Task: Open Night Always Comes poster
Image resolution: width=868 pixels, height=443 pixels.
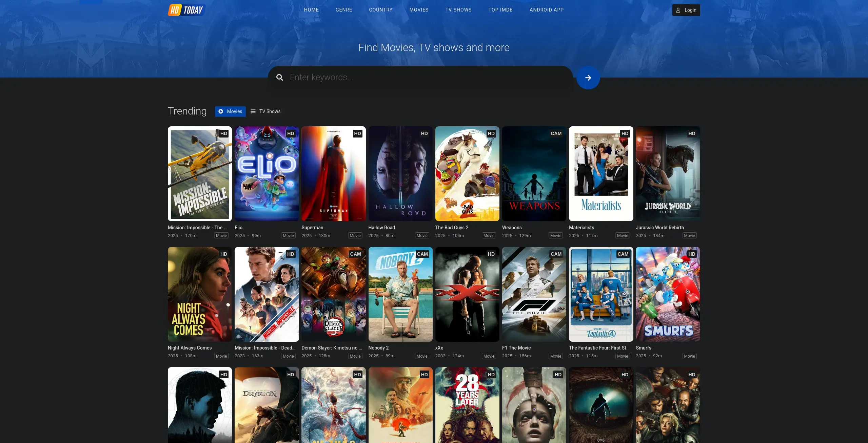Action: [x=200, y=294]
